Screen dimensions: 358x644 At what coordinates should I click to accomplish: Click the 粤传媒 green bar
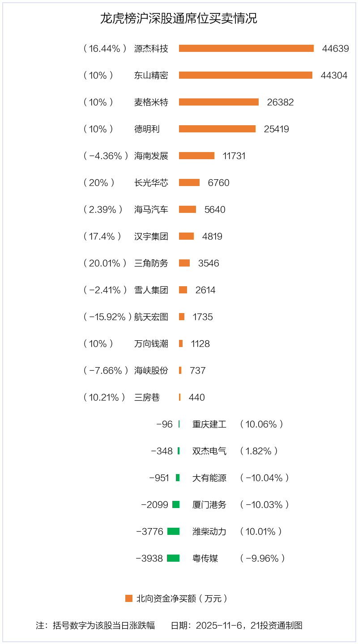click(173, 558)
